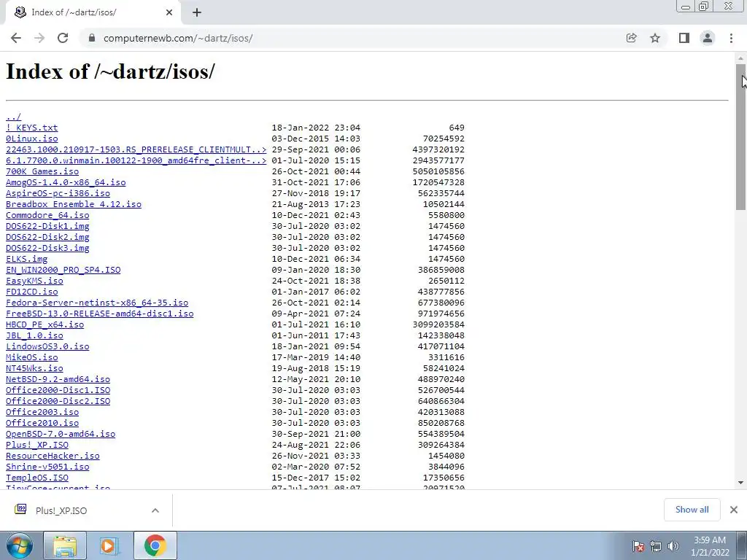Go back with the browser back arrow

point(16,38)
